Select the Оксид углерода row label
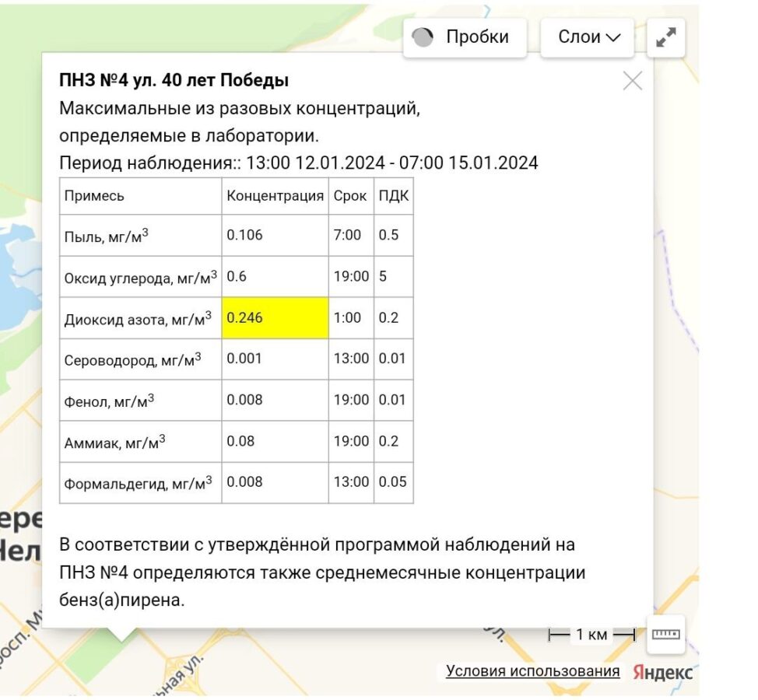 [140, 276]
